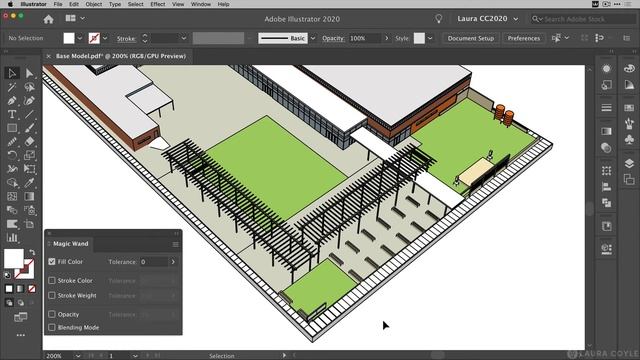Select the Pen tool

(x=12, y=100)
